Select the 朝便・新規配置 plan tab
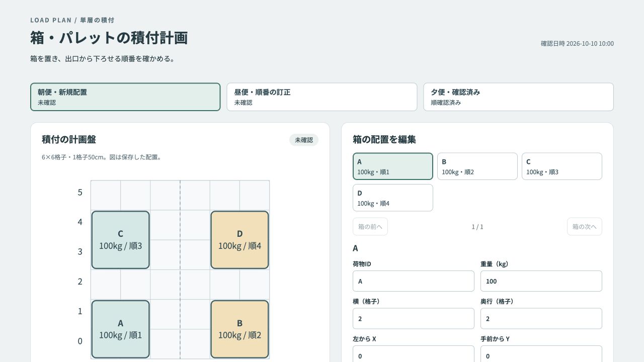Image resolution: width=644 pixels, height=362 pixels. click(x=125, y=97)
